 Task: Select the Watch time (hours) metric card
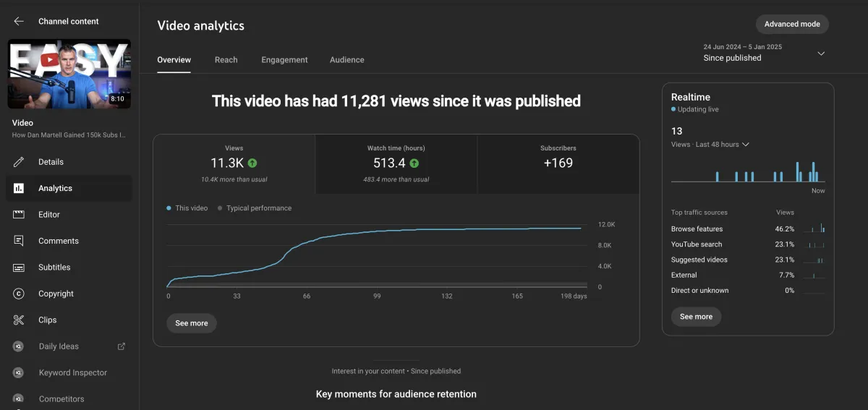396,164
